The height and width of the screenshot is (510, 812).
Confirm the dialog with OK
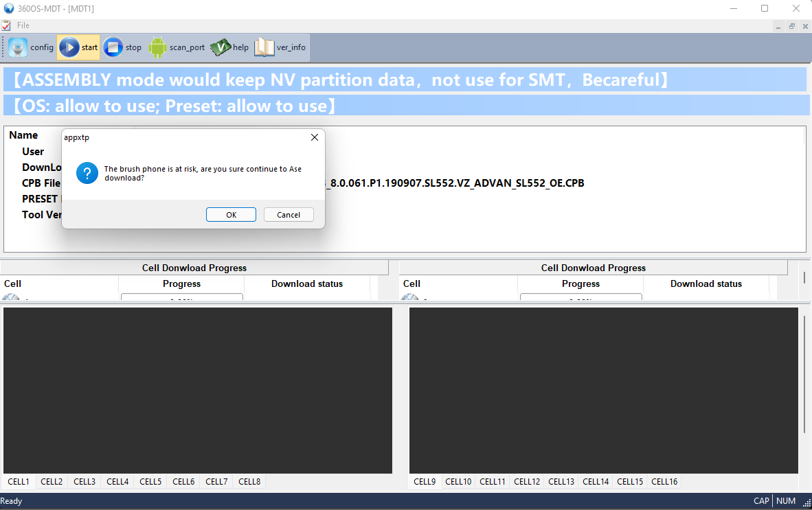(231, 215)
